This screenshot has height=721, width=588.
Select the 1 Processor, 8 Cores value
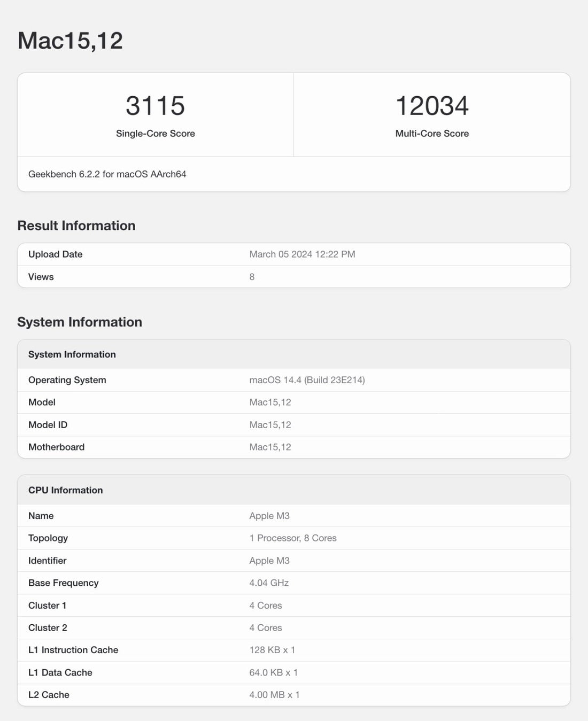293,538
